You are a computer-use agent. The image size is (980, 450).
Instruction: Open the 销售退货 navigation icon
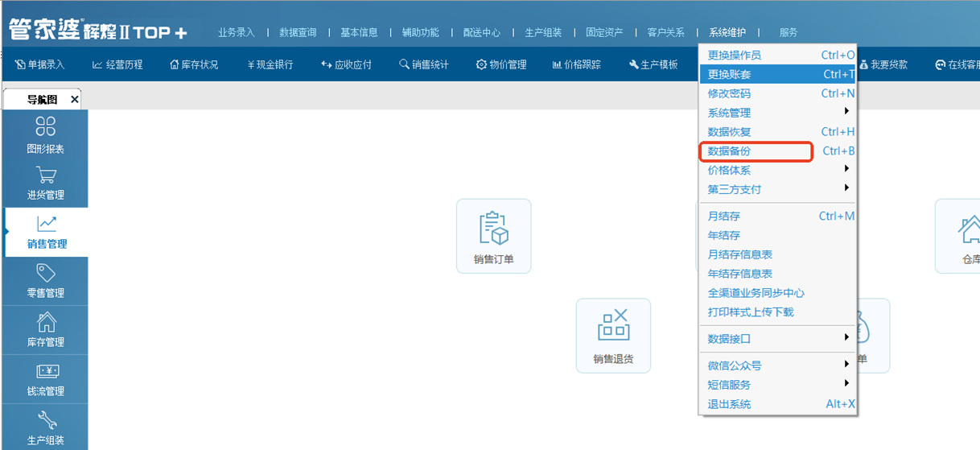click(612, 328)
